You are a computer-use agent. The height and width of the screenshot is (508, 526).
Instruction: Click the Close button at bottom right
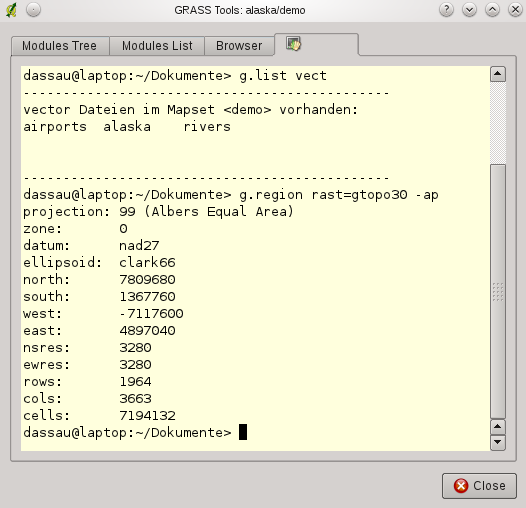coord(479,486)
